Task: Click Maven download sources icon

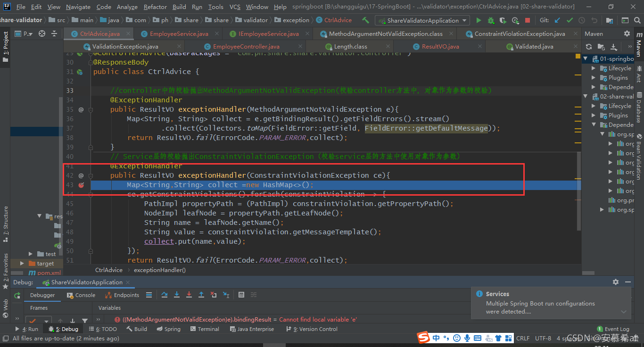Action: (613, 47)
